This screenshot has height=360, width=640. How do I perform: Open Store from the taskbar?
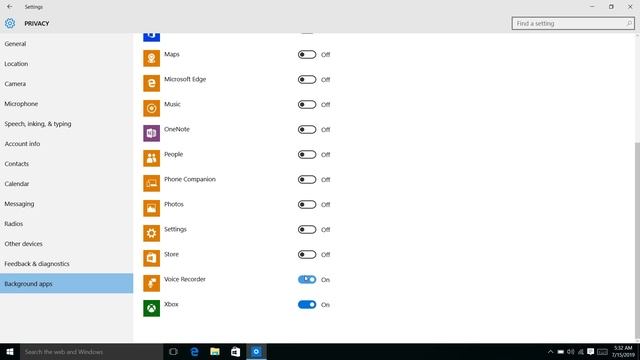236,352
